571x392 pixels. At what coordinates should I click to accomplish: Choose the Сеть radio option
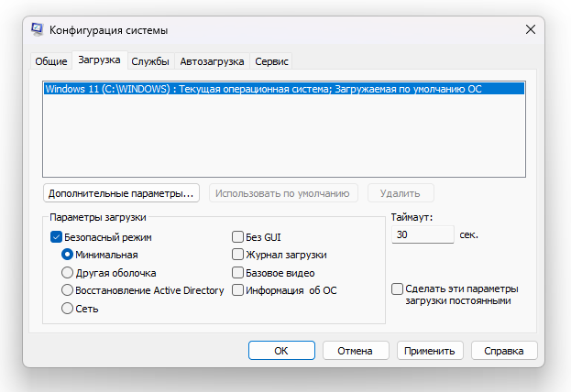pos(67,309)
